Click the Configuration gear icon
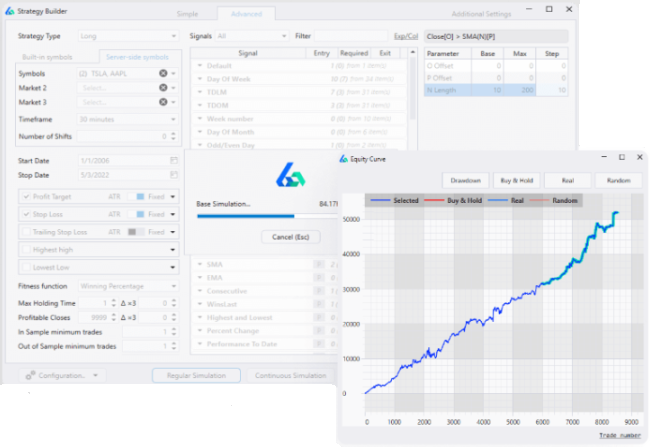Image resolution: width=650 pixels, height=447 pixels. pos(30,376)
